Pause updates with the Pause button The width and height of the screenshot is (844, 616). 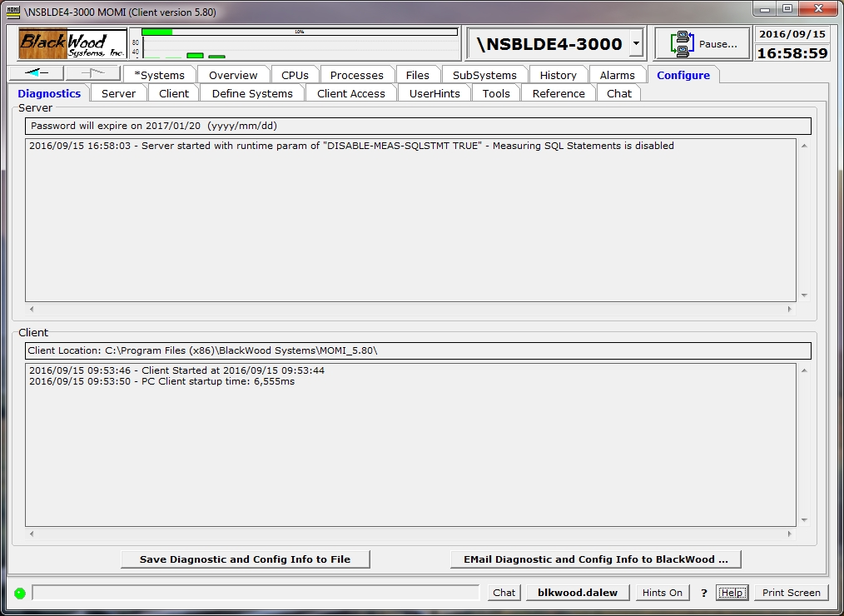coord(703,44)
